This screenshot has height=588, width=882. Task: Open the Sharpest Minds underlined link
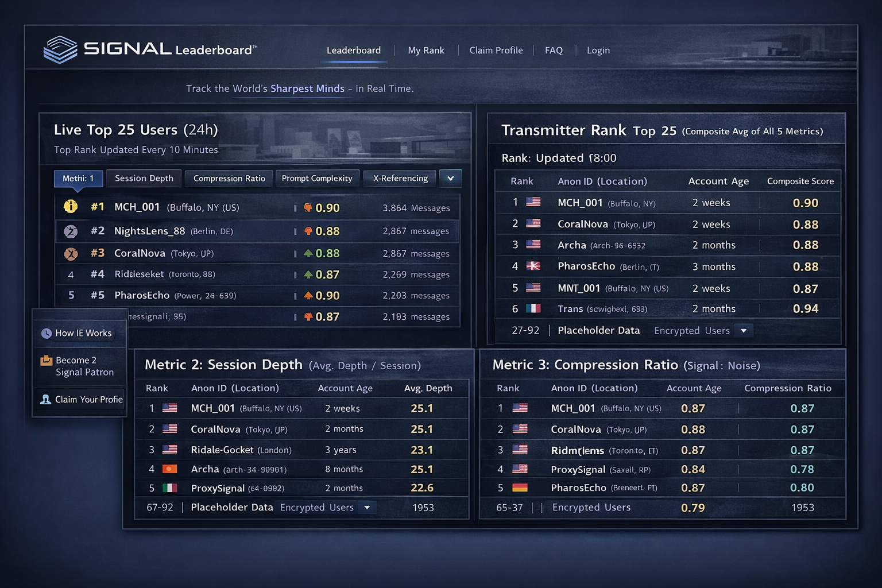click(x=307, y=88)
